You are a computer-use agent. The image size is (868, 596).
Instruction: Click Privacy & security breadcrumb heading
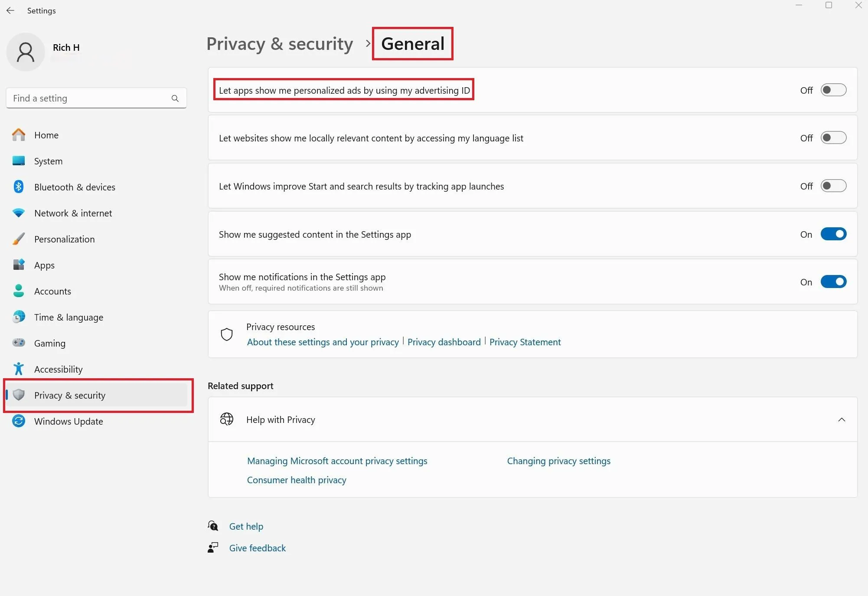pos(280,44)
